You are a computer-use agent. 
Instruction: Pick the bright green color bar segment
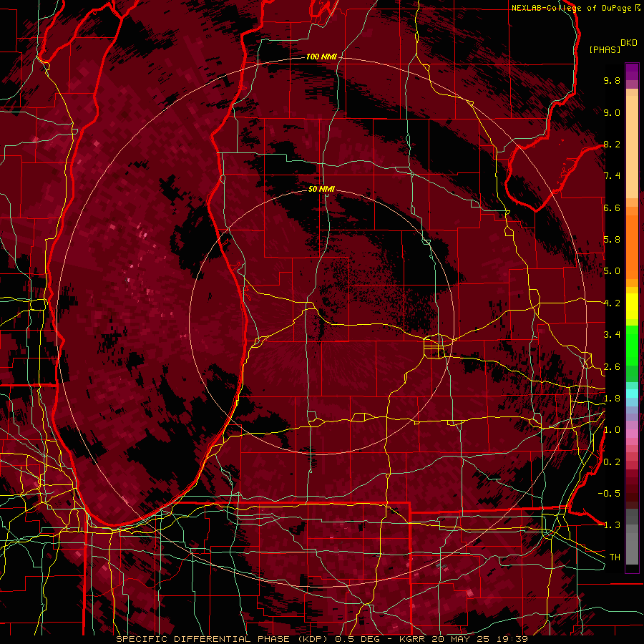(632, 345)
